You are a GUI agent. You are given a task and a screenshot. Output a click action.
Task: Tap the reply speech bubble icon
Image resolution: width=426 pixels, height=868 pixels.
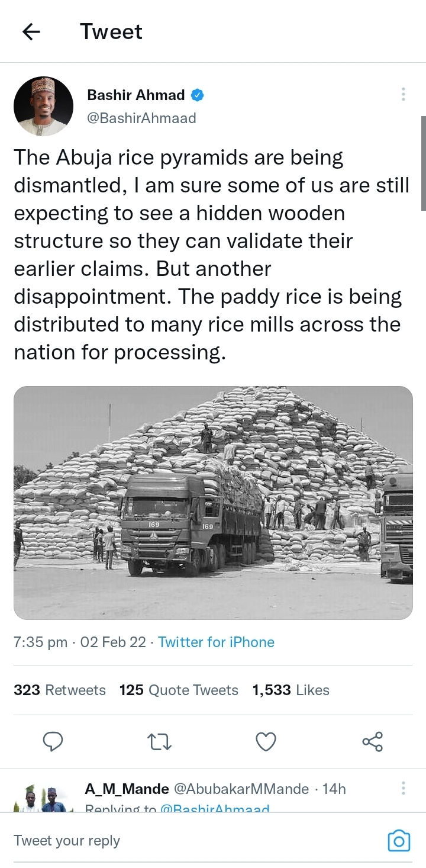53,741
